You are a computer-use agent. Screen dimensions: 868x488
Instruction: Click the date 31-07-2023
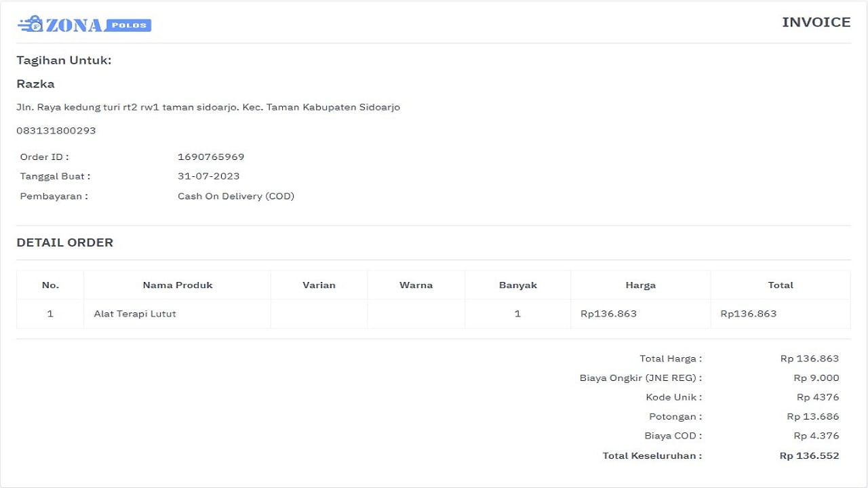coord(208,176)
